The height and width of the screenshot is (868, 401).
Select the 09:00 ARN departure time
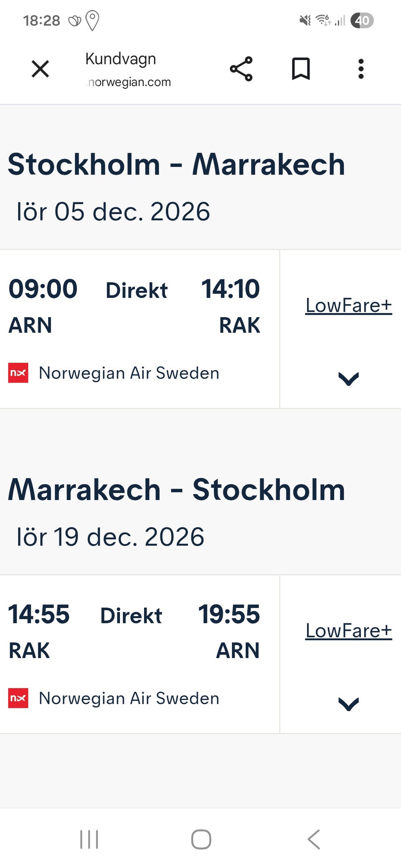tap(43, 289)
